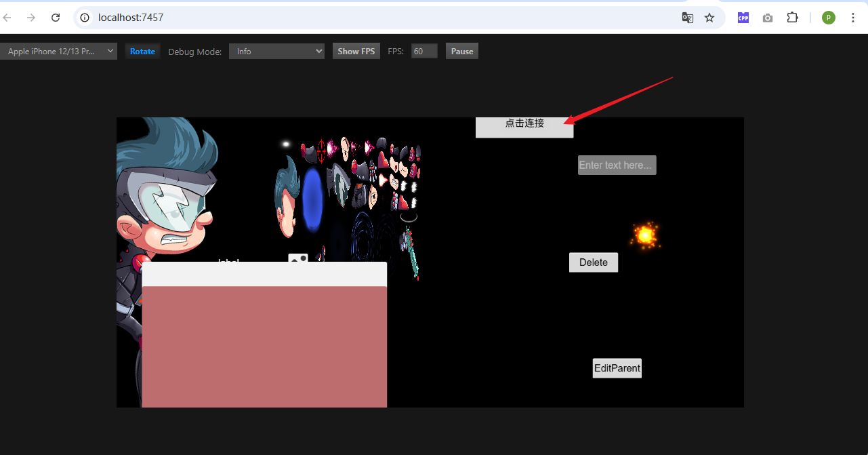Click the small profile head in the sprite atlas
Viewport: 868px width, 455px height.
tap(287, 197)
